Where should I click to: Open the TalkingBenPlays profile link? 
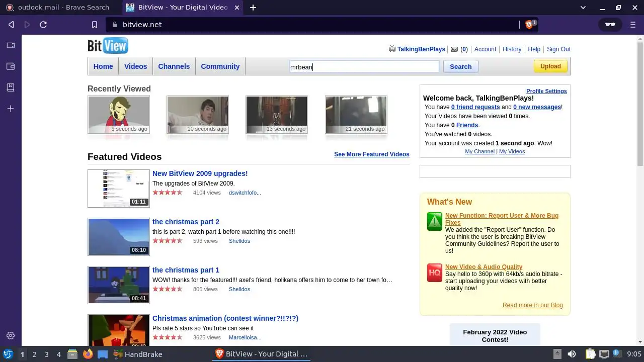pyautogui.click(x=421, y=49)
